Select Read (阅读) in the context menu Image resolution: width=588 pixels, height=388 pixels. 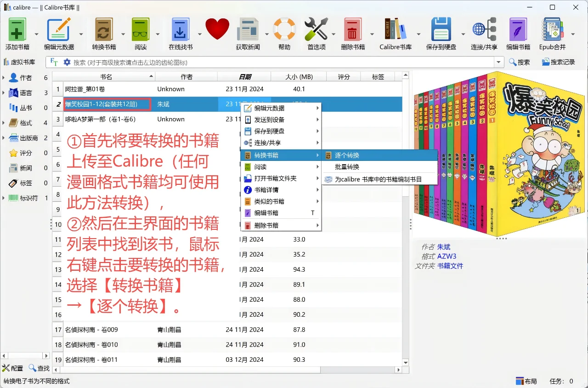(x=281, y=167)
